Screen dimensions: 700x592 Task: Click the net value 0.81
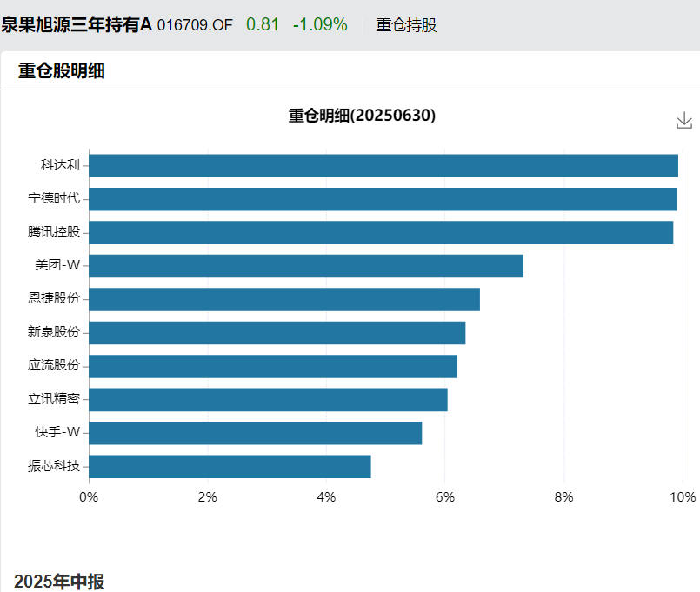(x=262, y=25)
